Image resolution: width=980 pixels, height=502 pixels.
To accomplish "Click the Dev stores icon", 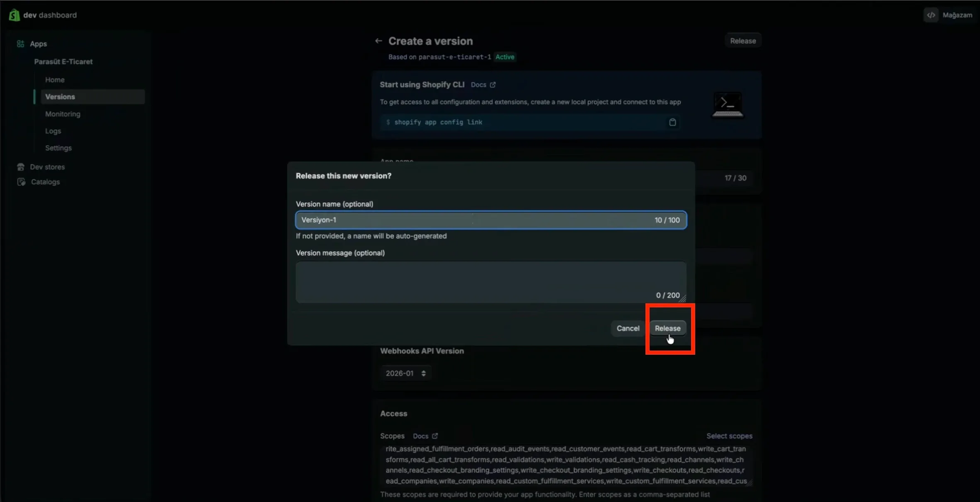I will tap(21, 167).
